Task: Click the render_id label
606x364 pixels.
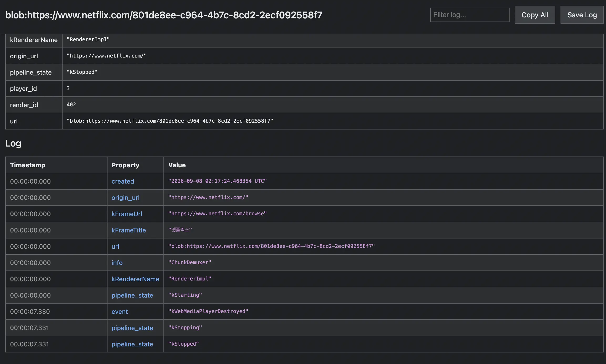Action: pos(24,105)
